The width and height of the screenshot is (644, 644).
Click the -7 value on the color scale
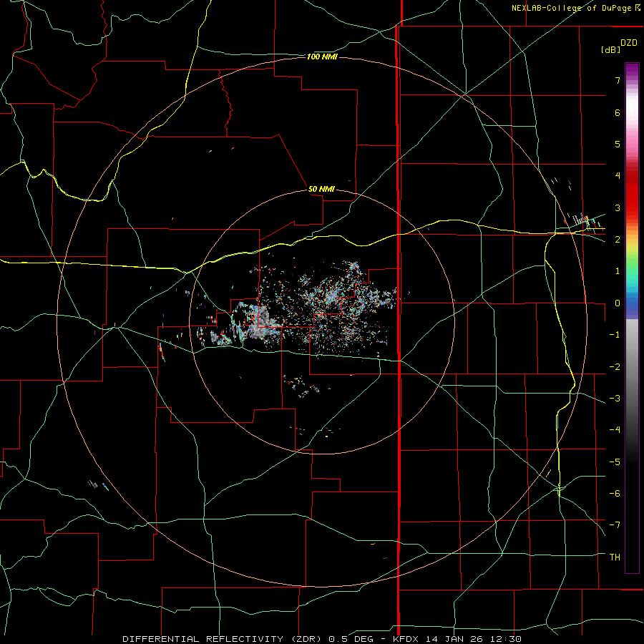(615, 525)
